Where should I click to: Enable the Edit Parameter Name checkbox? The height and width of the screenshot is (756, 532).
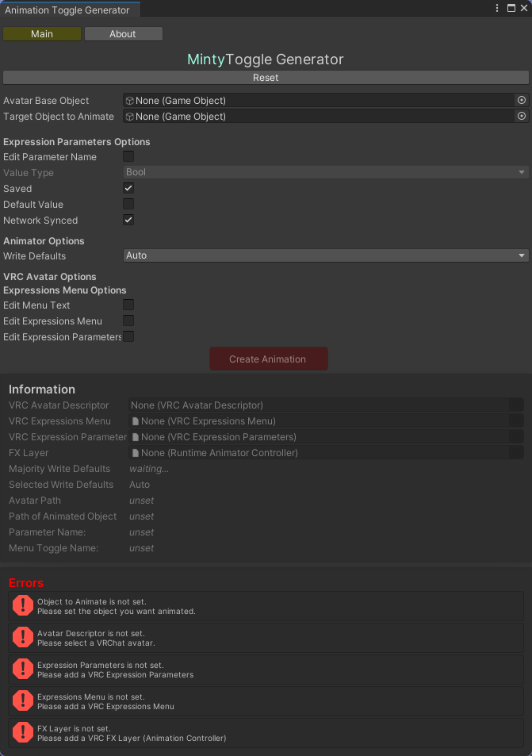128,156
